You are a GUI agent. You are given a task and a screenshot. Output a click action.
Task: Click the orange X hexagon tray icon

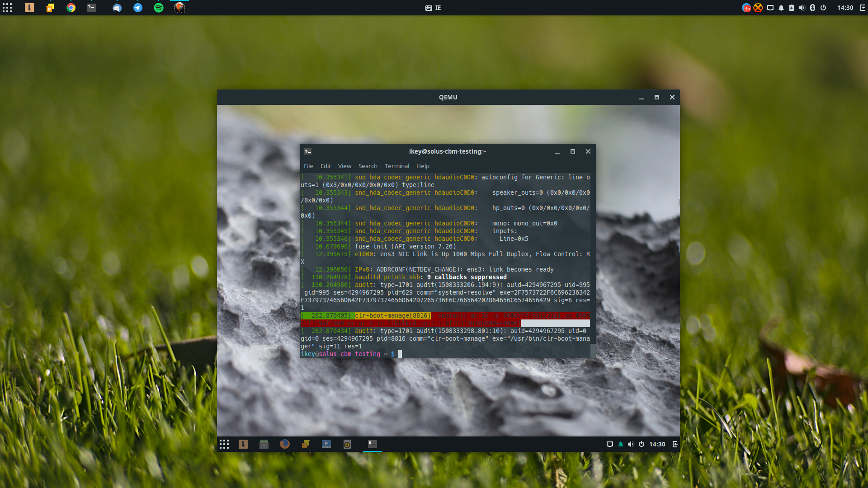tap(758, 8)
